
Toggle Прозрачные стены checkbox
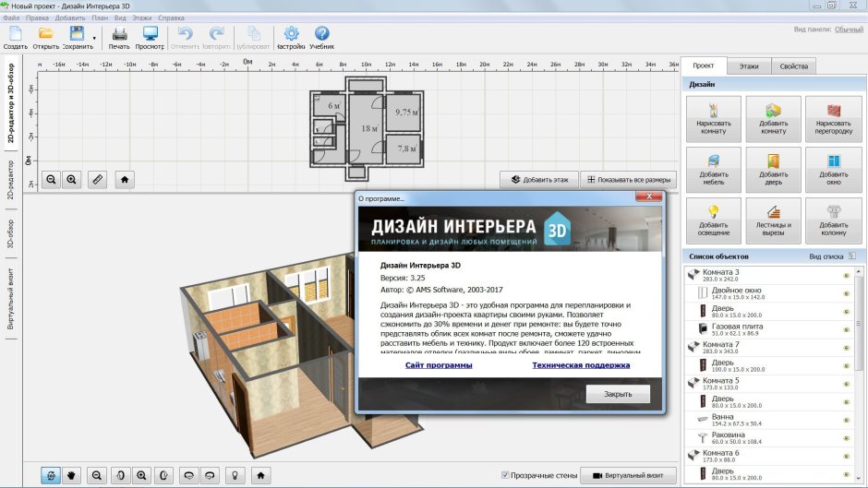[505, 475]
